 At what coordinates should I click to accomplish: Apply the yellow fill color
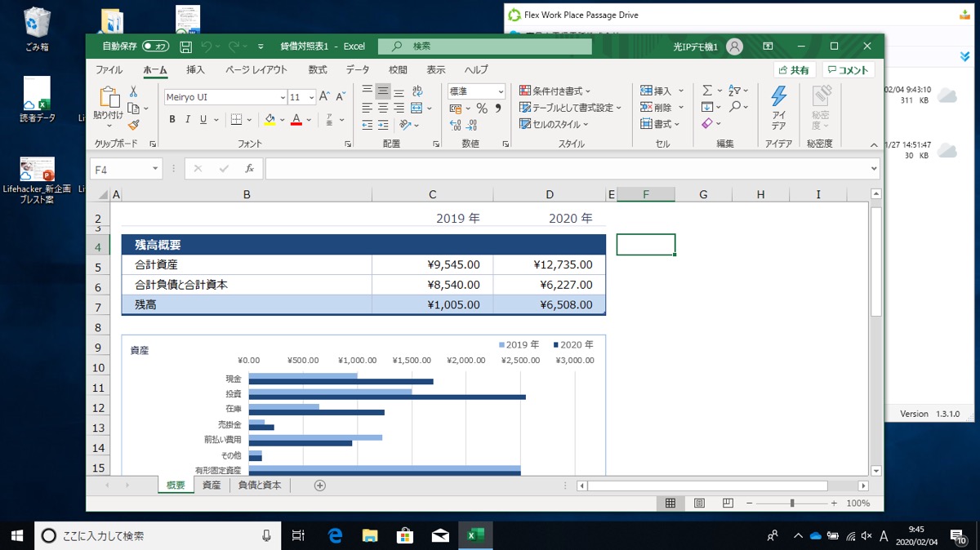pyautogui.click(x=269, y=119)
